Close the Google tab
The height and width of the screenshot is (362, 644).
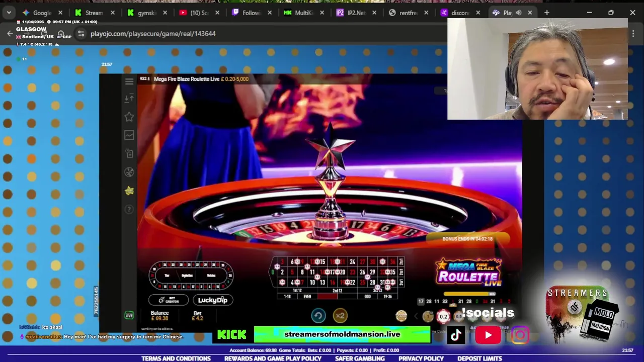60,13
